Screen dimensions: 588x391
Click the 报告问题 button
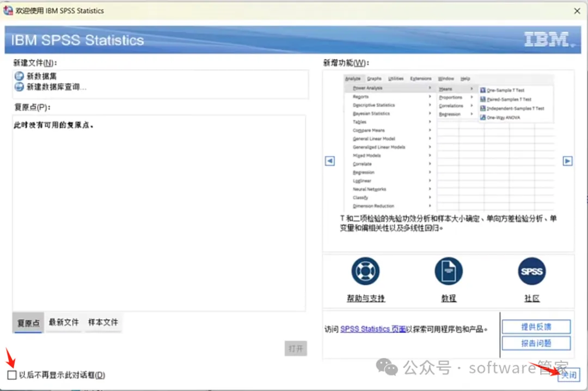[536, 343]
